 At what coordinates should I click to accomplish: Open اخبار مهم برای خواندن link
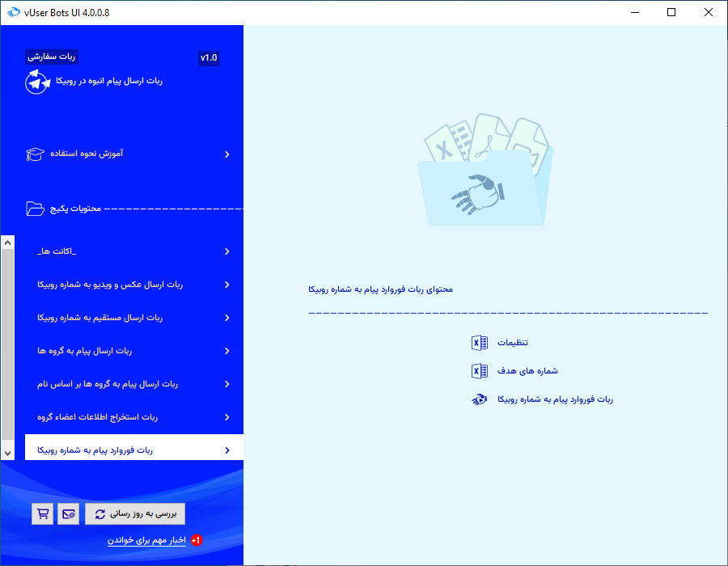tap(146, 540)
